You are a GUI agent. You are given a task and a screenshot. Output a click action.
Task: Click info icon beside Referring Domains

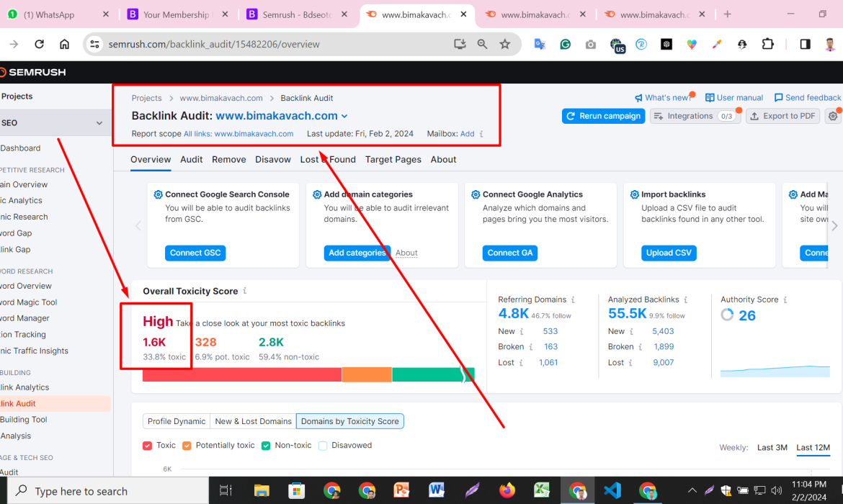573,300
